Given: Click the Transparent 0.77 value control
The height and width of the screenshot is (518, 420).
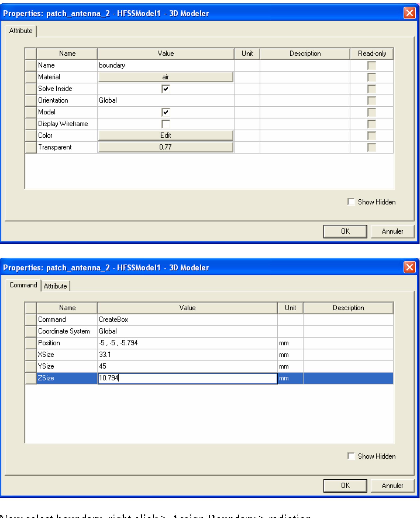Looking at the screenshot, I should tap(166, 147).
